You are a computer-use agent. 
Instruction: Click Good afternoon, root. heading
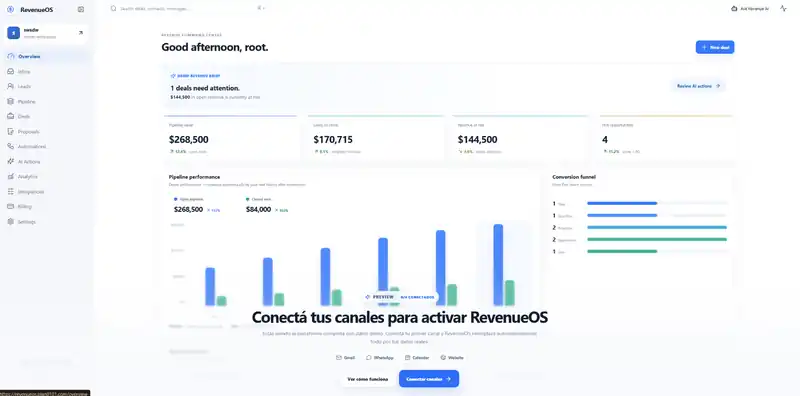[x=215, y=47]
